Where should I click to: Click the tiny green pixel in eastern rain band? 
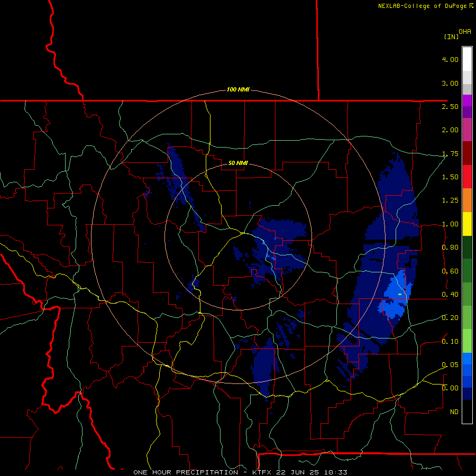(x=400, y=294)
